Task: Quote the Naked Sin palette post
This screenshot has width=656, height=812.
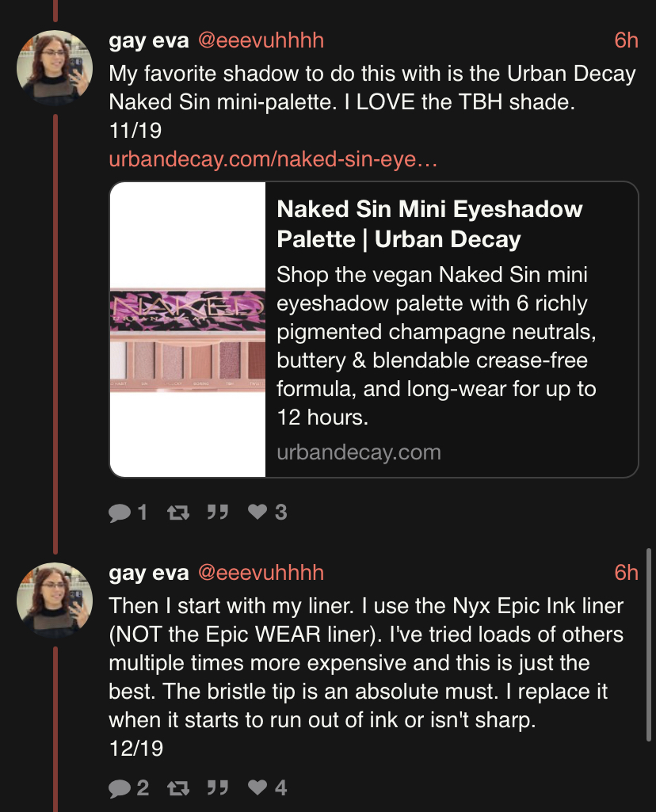Action: pos(217,513)
